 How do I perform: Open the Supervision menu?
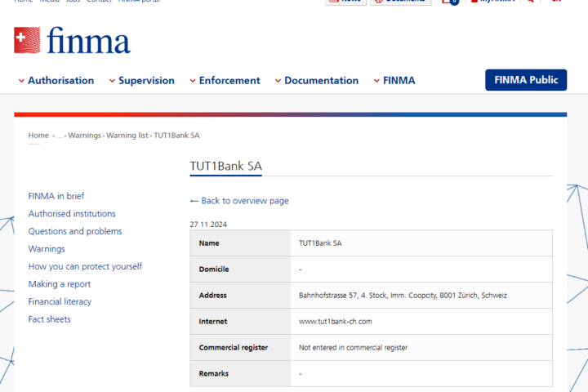[x=146, y=80]
